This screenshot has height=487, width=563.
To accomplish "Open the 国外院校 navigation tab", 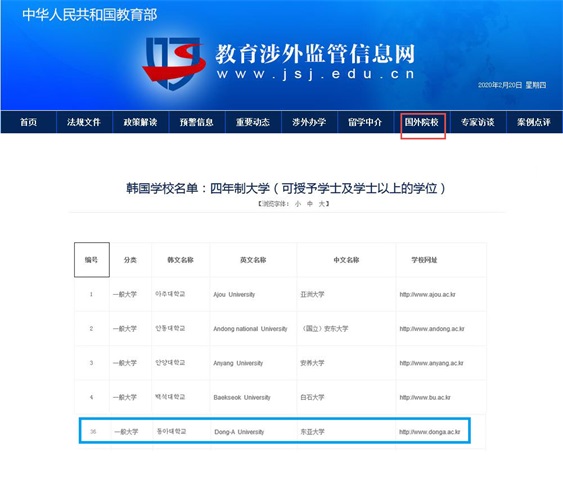I will coord(422,122).
